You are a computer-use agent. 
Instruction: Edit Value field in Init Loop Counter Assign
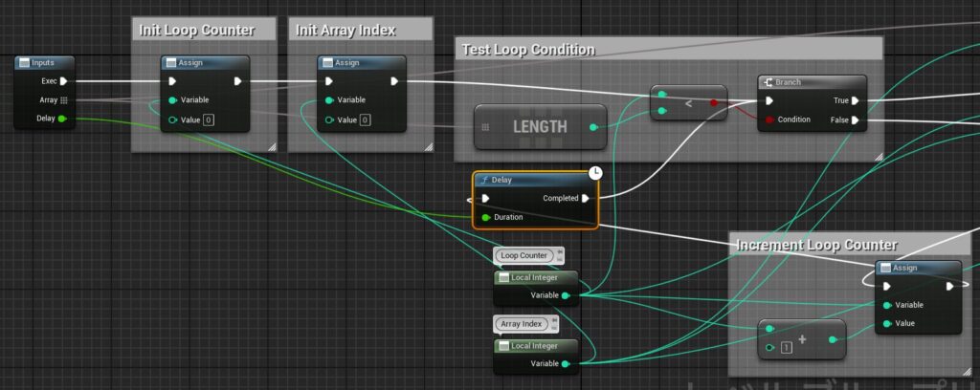click(x=208, y=119)
